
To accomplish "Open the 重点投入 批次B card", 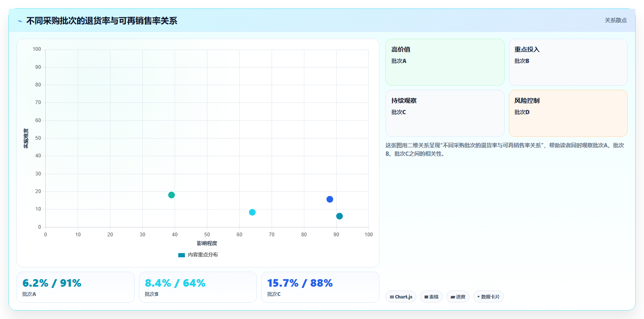I will pos(568,62).
